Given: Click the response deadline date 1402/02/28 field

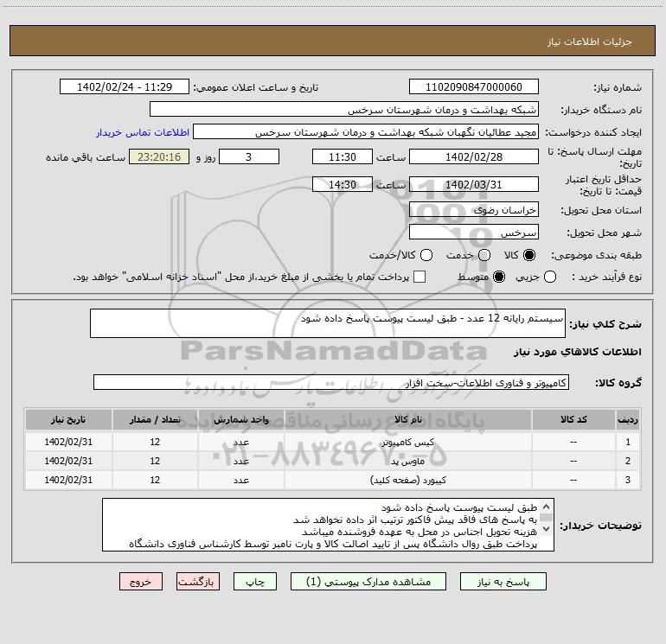Looking at the screenshot, I should tap(474, 156).
